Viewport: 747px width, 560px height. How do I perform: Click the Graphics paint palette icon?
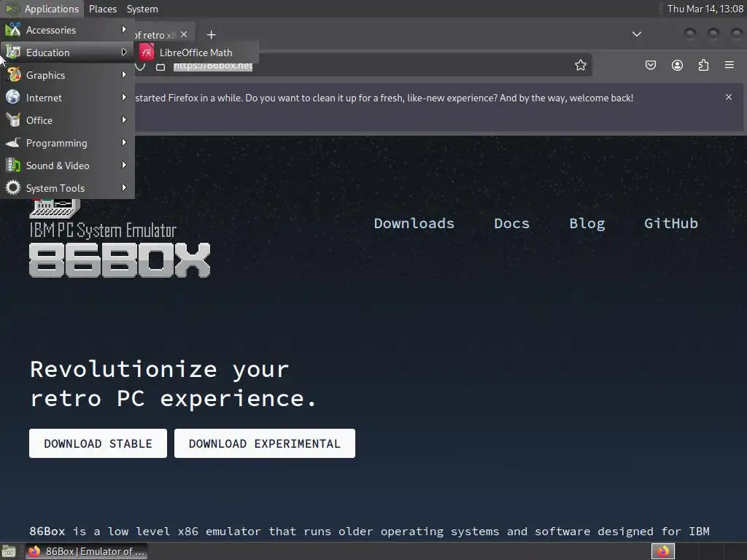point(13,75)
